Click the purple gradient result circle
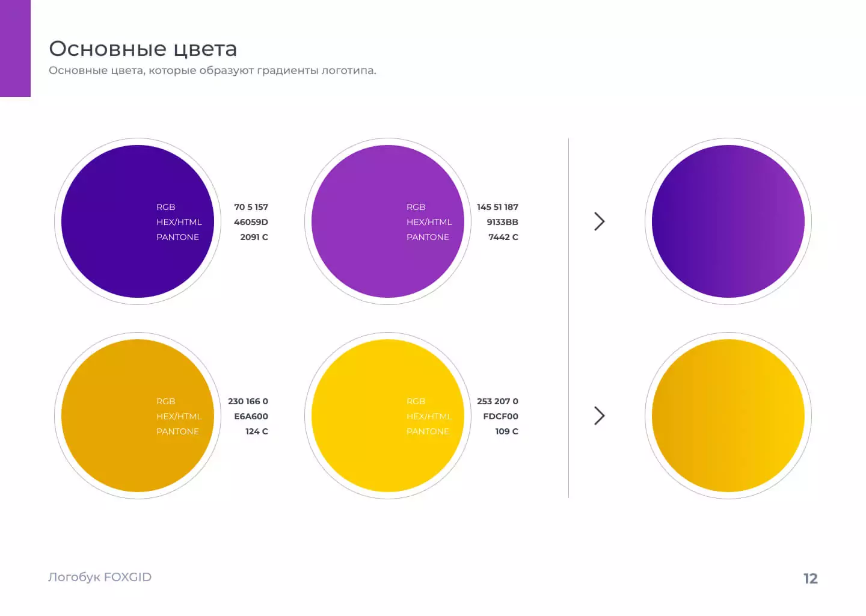The height and width of the screenshot is (616, 866). pos(728,221)
